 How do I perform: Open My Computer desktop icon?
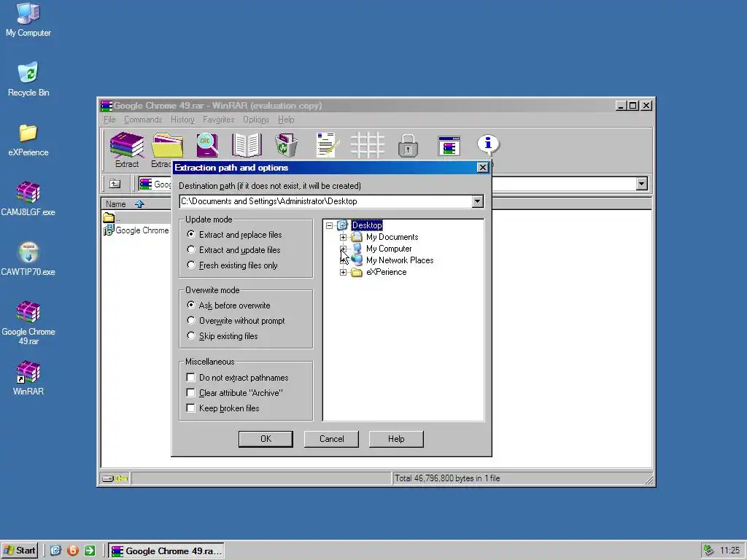click(28, 13)
